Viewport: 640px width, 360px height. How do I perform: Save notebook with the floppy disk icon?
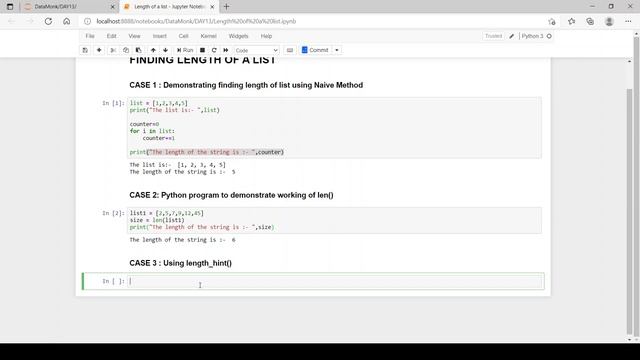(x=85, y=50)
